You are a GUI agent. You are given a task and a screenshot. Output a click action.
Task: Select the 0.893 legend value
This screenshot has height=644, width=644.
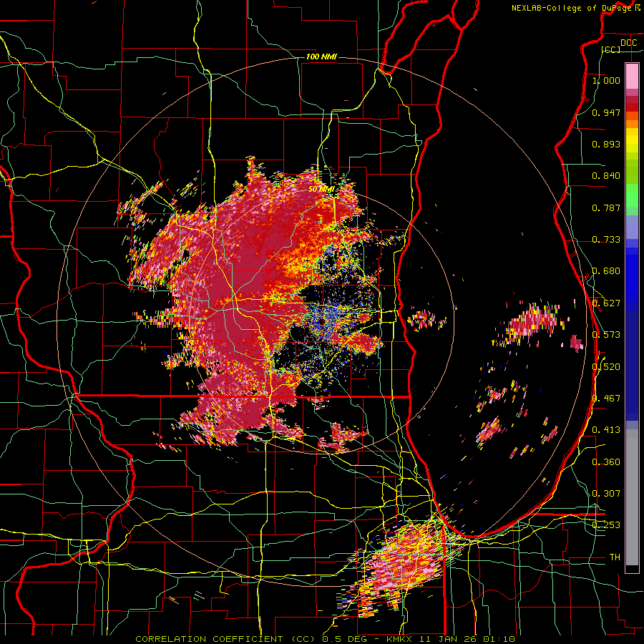606,144
